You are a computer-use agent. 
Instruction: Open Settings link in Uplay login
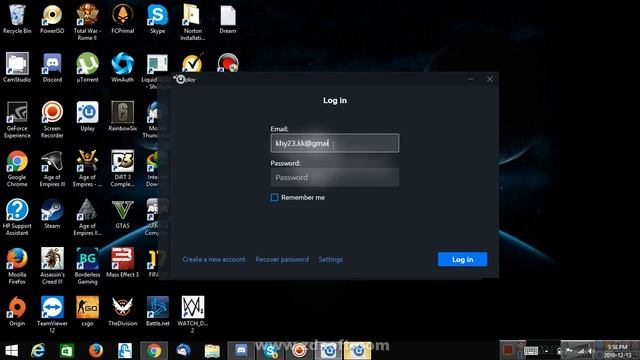click(x=331, y=260)
